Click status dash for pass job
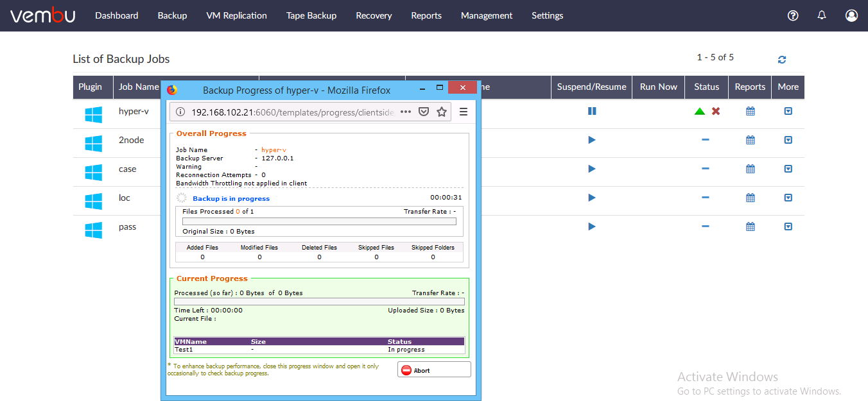868x401 pixels. click(x=706, y=226)
